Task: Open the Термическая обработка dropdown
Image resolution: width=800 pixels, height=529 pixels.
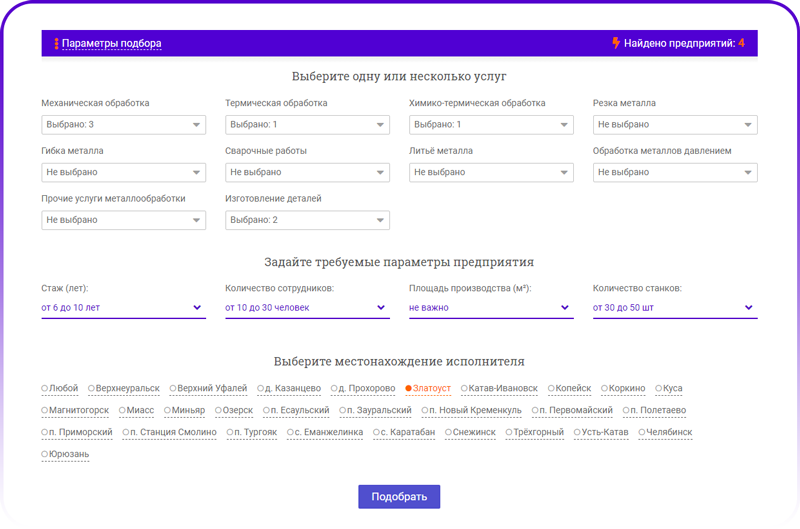Action: click(307, 124)
